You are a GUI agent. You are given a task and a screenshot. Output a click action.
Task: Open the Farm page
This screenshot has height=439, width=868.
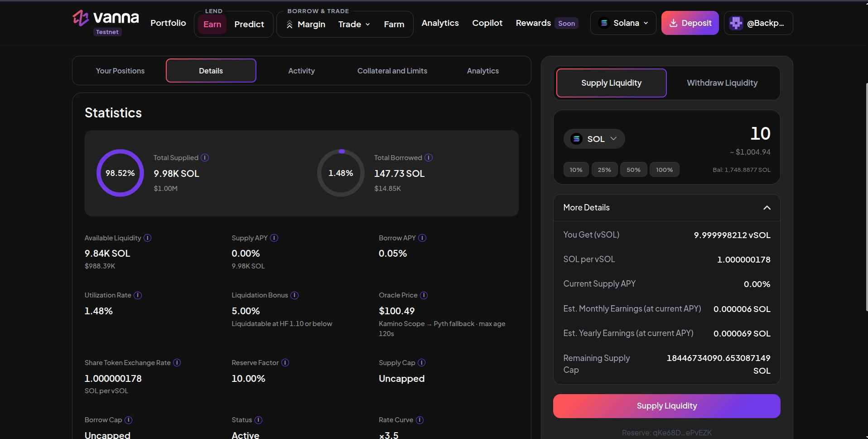(394, 24)
